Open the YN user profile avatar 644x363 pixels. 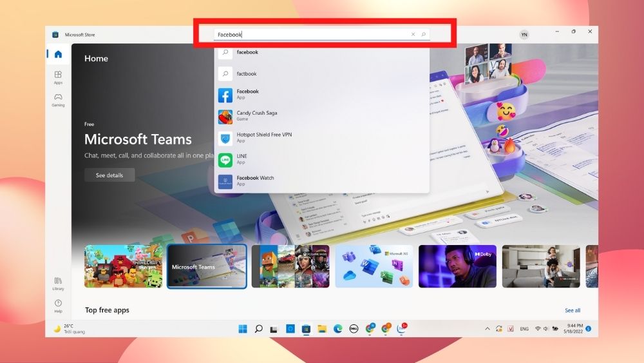(524, 34)
